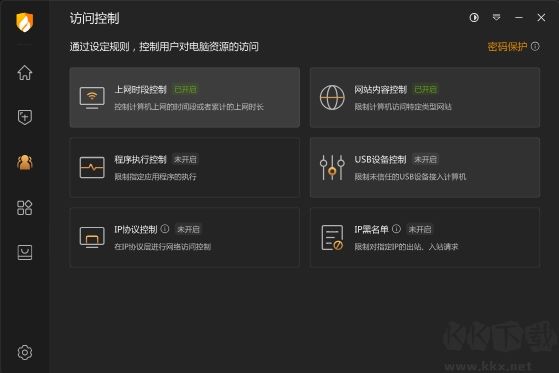Select the access control user icon
Image resolution: width=559 pixels, height=373 pixels.
tap(25, 163)
